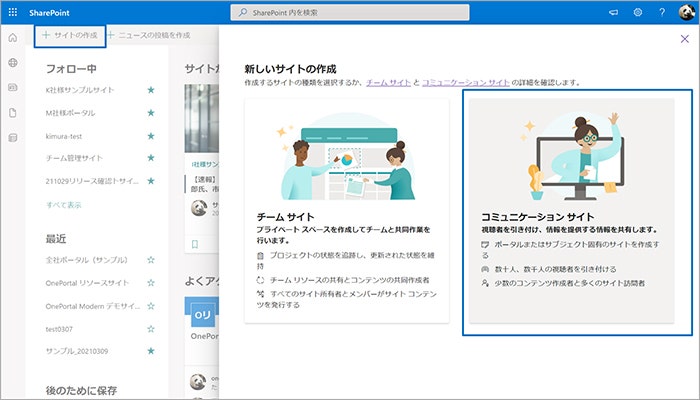Star the OnePortal Modern デモサイト entry
The height and width of the screenshot is (400, 700).
151,306
